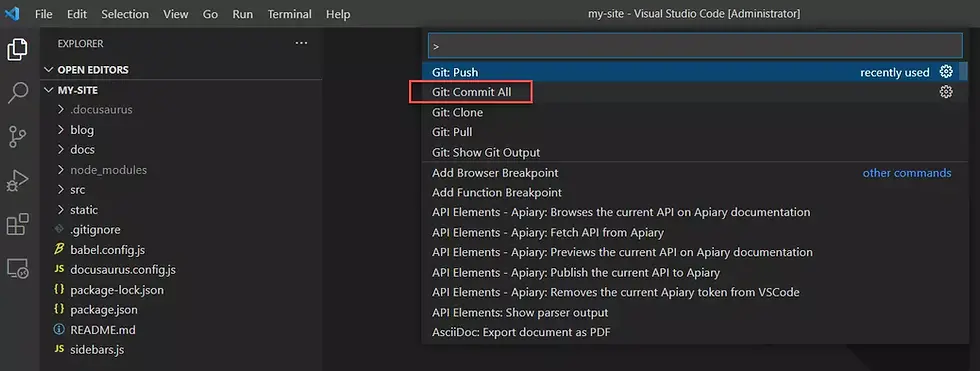Viewport: 980px width, 371px height.
Task: Click the info icon of README.md
Action: (x=59, y=329)
